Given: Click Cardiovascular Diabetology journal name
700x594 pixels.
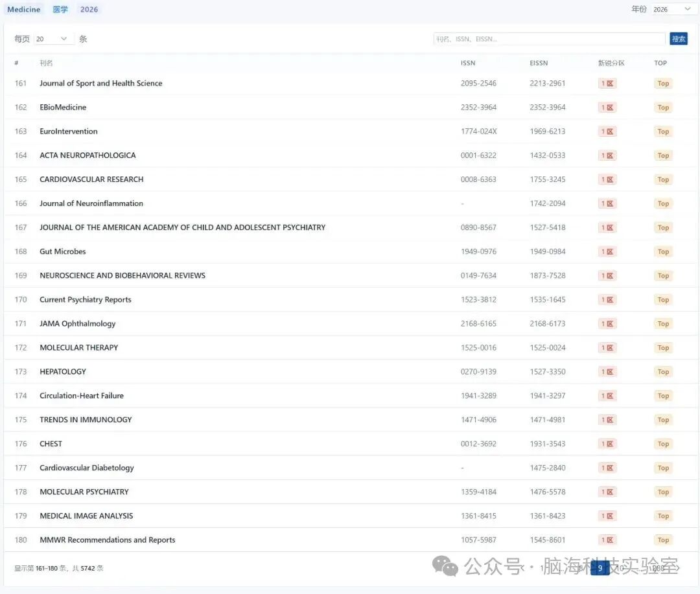Looking at the screenshot, I should [x=87, y=468].
